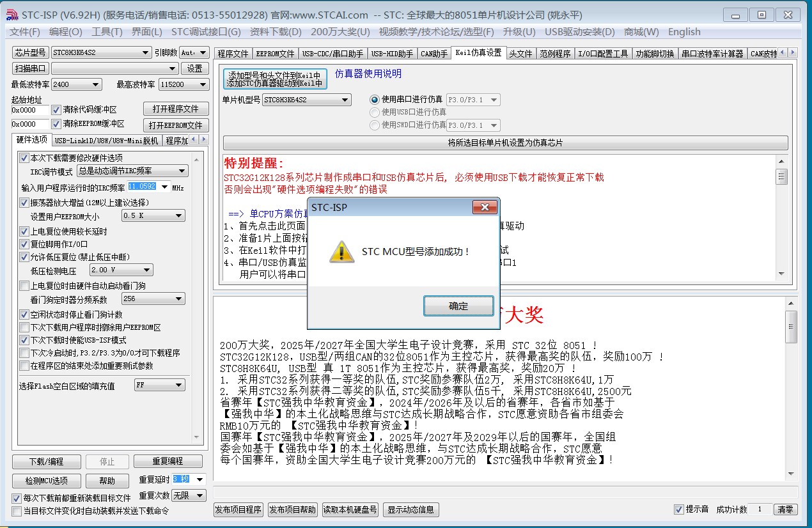Viewport: 812px width, 528px height.
Task: Click the 清零 button
Action: tap(785, 509)
